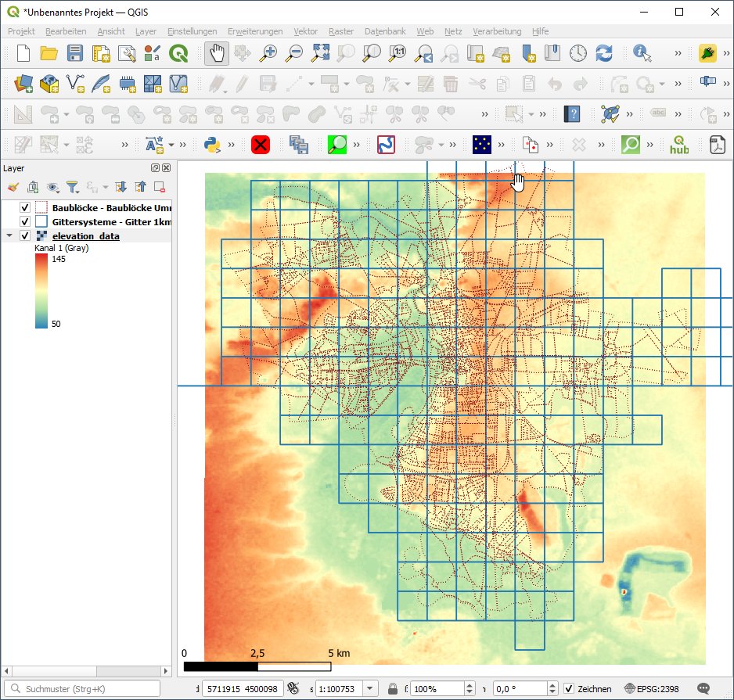Image resolution: width=734 pixels, height=700 pixels.
Task: Open the scale dropdown arrow
Action: (x=370, y=688)
